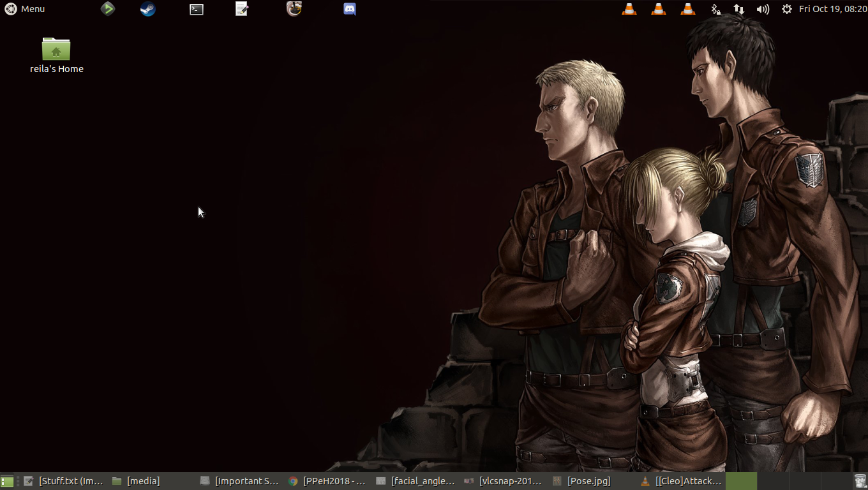Open the power and session menu
Screen dimensions: 868x490
point(786,9)
